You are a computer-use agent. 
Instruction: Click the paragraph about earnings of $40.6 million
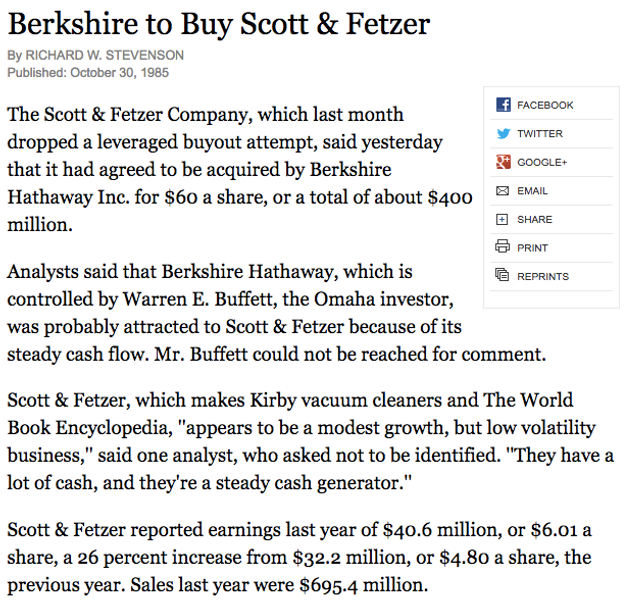(x=299, y=557)
